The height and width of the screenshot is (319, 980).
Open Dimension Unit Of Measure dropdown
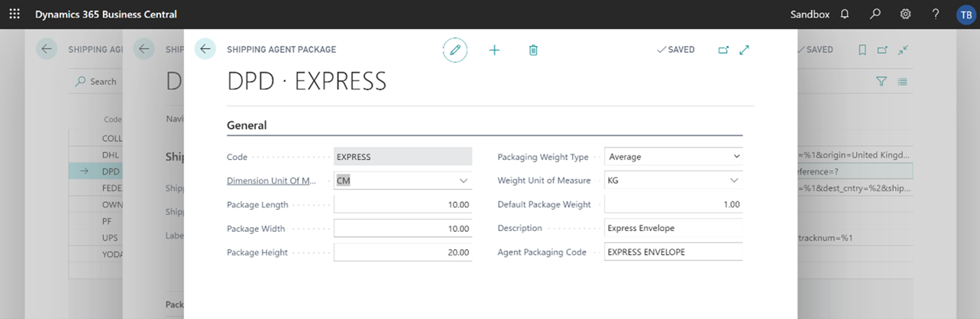tap(463, 181)
